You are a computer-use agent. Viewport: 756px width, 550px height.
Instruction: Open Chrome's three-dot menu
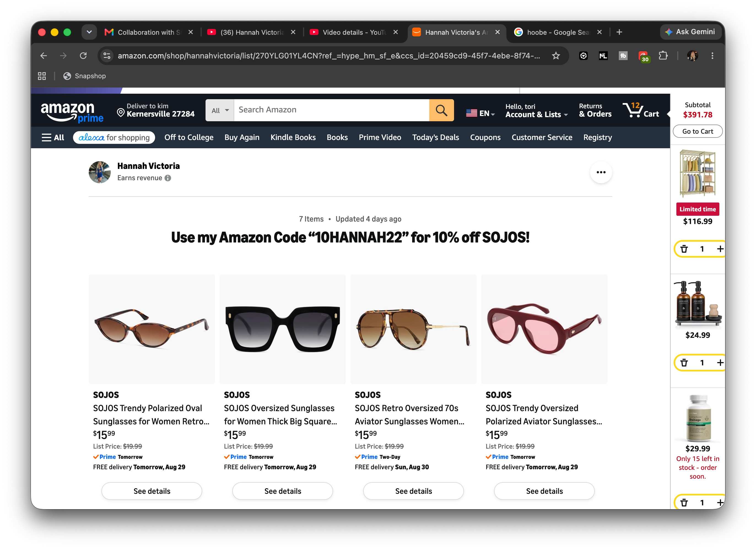712,56
